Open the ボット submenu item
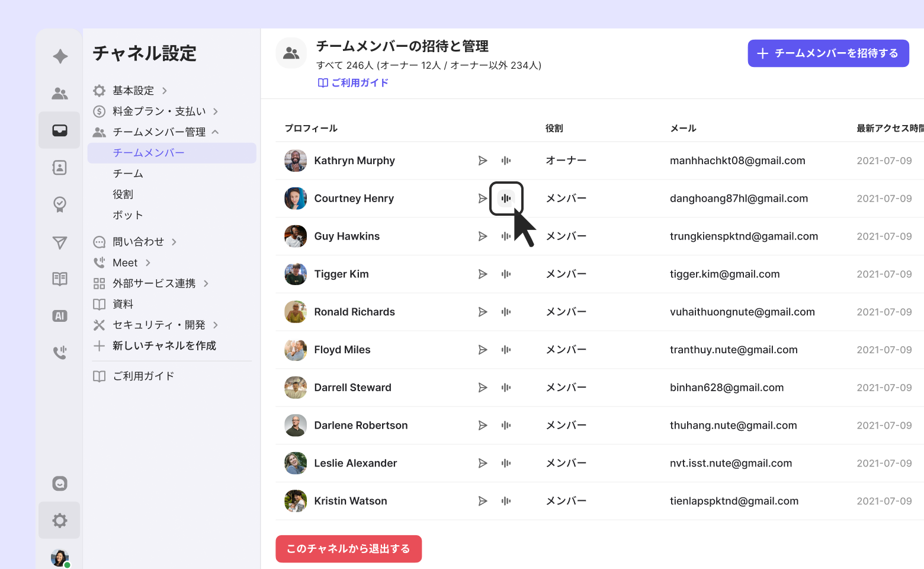 pos(128,215)
